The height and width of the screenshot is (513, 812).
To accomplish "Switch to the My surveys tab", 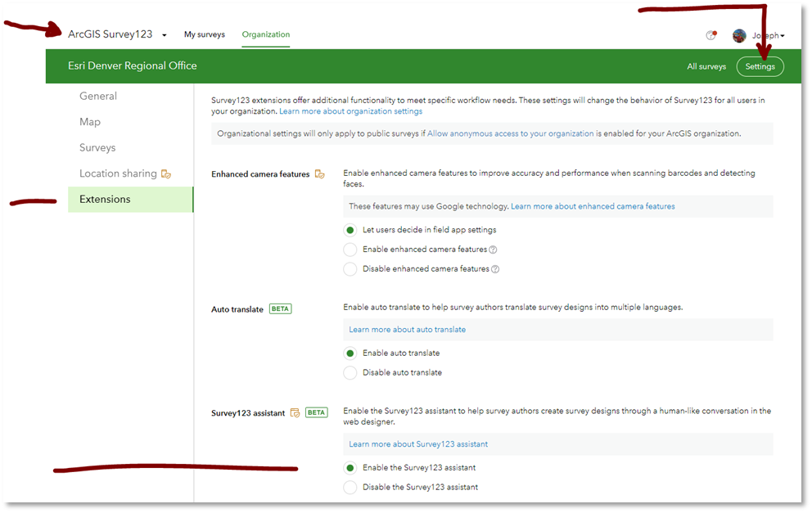I will click(205, 34).
